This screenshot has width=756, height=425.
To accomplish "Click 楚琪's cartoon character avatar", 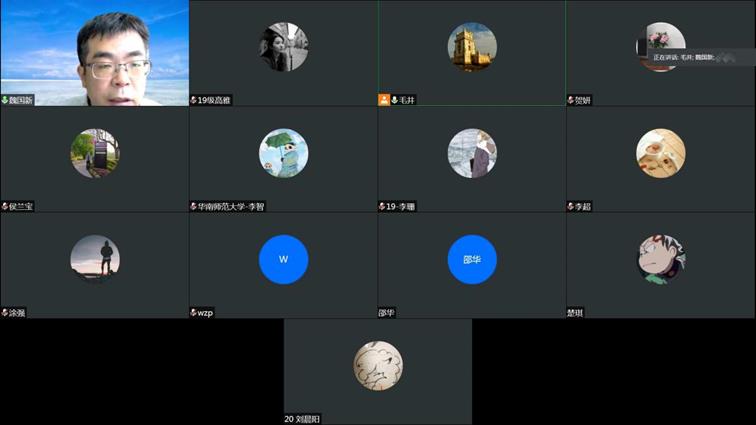I will click(661, 260).
